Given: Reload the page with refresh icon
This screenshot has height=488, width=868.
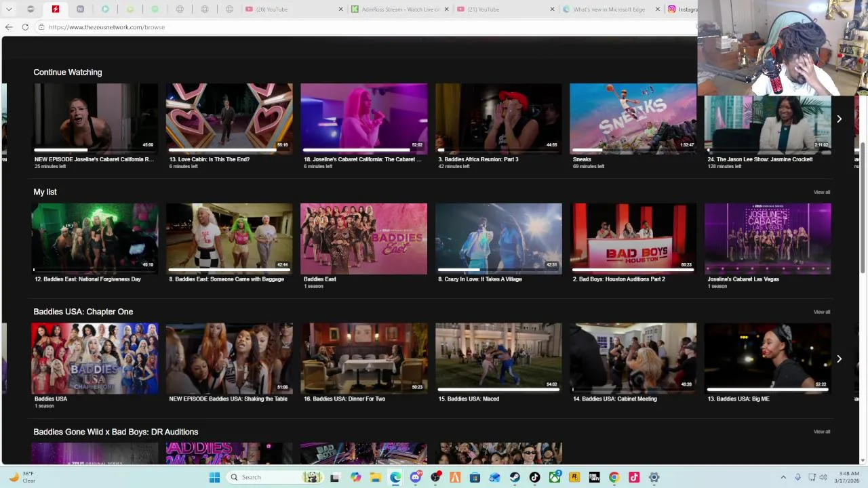Looking at the screenshot, I should (25, 27).
